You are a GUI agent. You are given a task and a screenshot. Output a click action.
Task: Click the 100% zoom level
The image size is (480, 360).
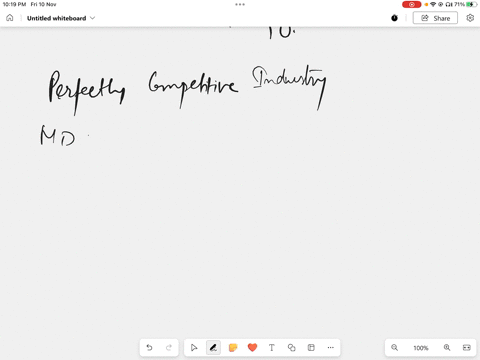click(x=421, y=348)
